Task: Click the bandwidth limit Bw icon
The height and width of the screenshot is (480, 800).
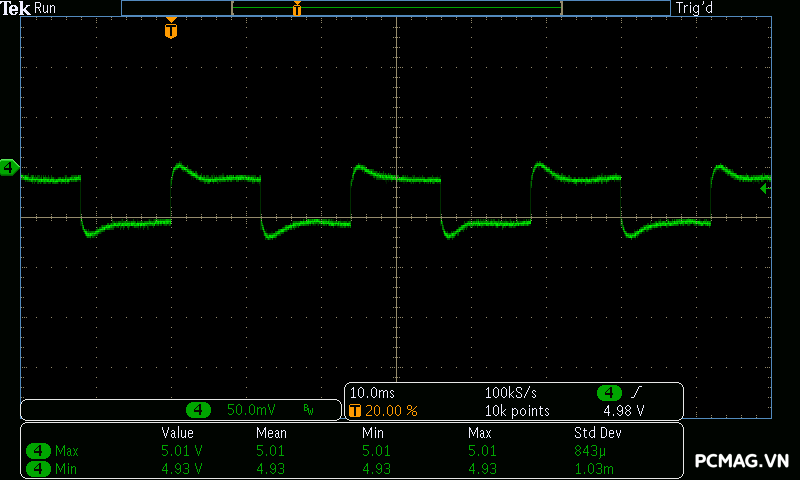Action: tap(308, 410)
